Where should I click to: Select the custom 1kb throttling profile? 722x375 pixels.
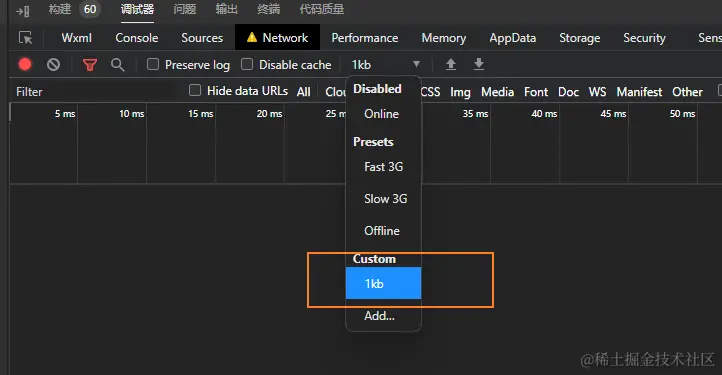[384, 283]
